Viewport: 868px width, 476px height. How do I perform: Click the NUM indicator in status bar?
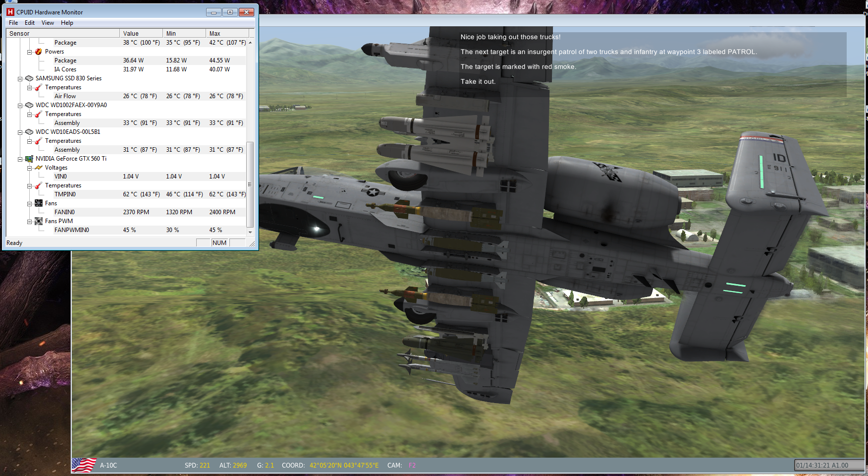pos(219,243)
